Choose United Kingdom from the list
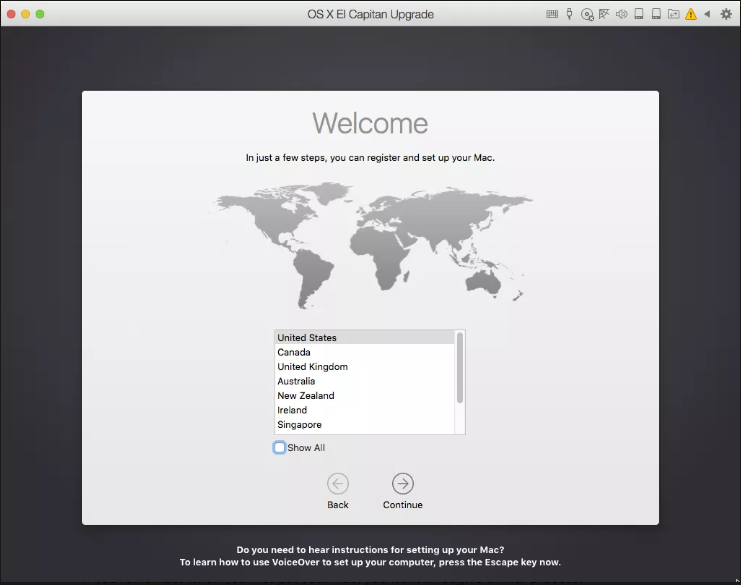The height and width of the screenshot is (585, 741). pyautogui.click(x=364, y=367)
